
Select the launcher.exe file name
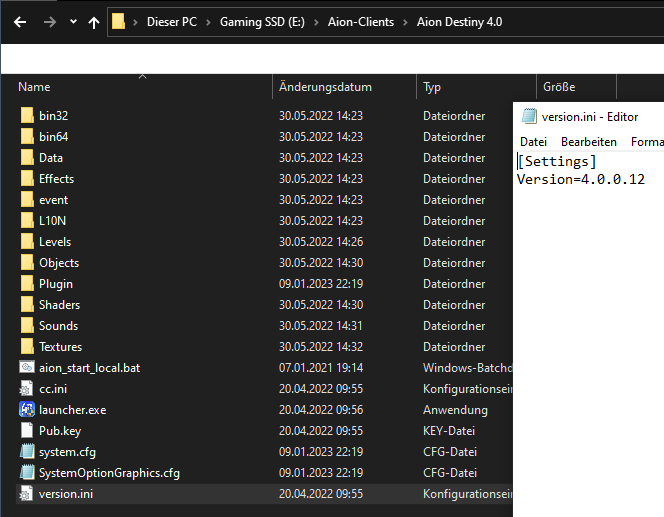click(72, 410)
